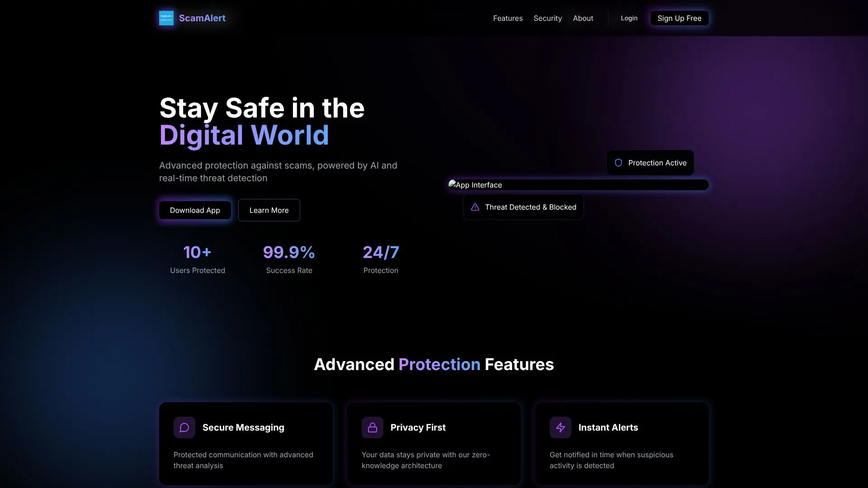Click the Stay Safe in the headline

262,108
